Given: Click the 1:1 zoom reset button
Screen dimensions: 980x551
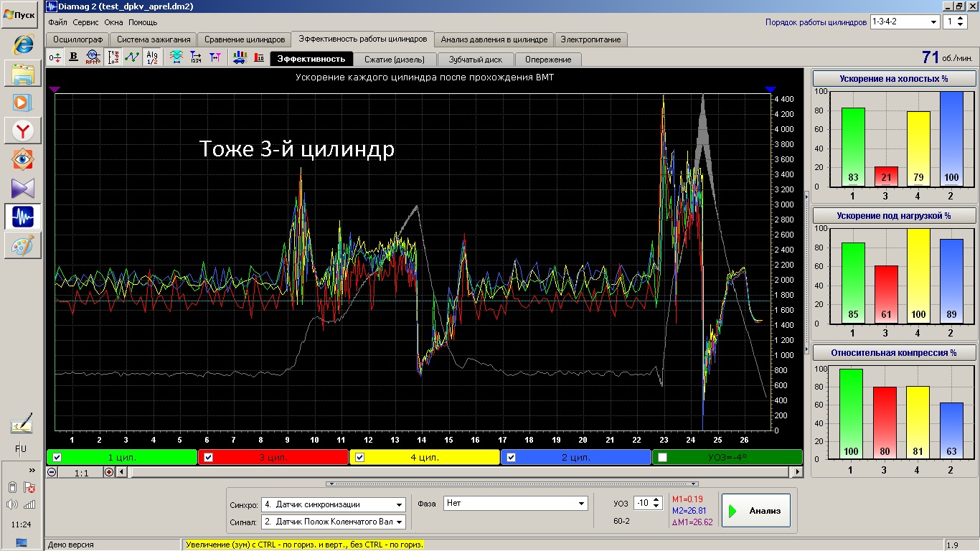Looking at the screenshot, I should [81, 472].
